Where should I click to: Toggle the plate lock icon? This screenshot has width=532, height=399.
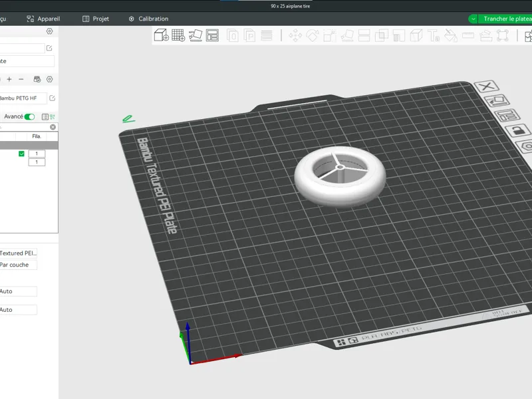(517, 130)
